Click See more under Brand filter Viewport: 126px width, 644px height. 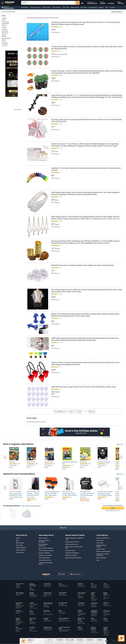(x=5, y=46)
